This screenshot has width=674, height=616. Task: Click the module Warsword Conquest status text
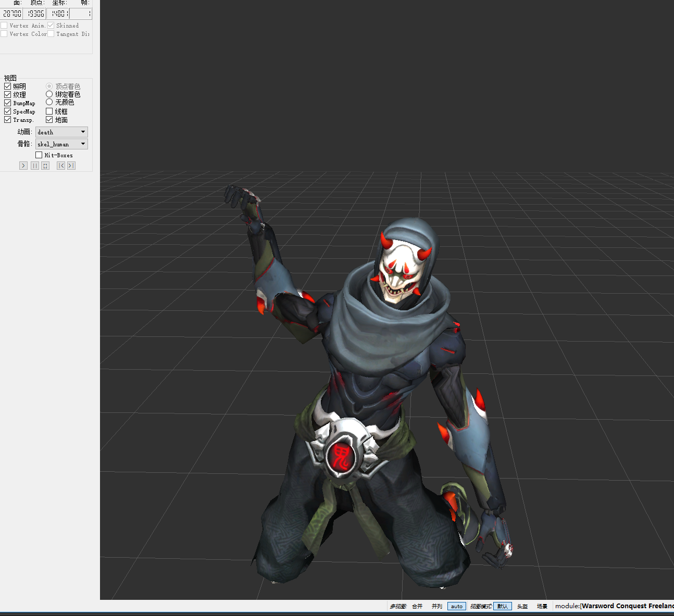click(614, 606)
